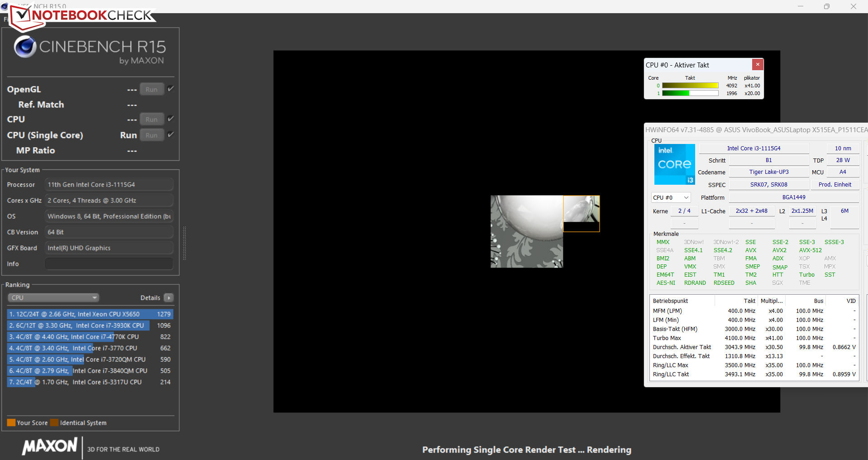Select ranking entry Intel Core i7-4770K
The image size is (868, 460).
pos(90,336)
